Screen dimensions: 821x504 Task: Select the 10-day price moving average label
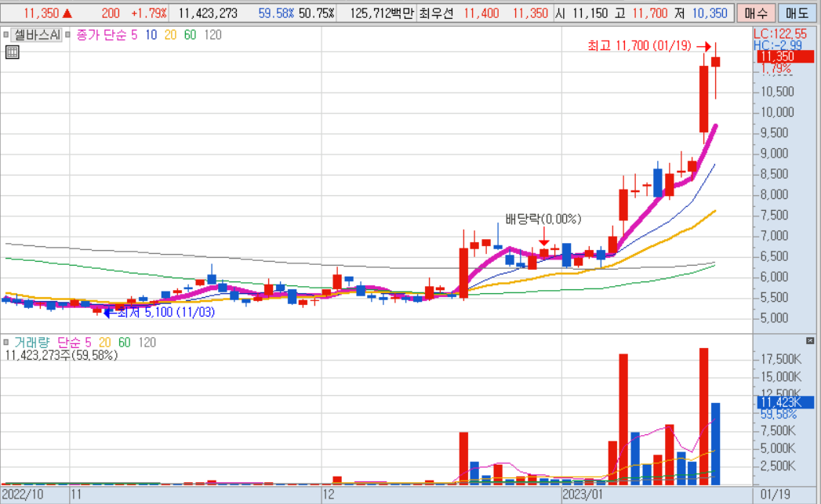click(151, 35)
